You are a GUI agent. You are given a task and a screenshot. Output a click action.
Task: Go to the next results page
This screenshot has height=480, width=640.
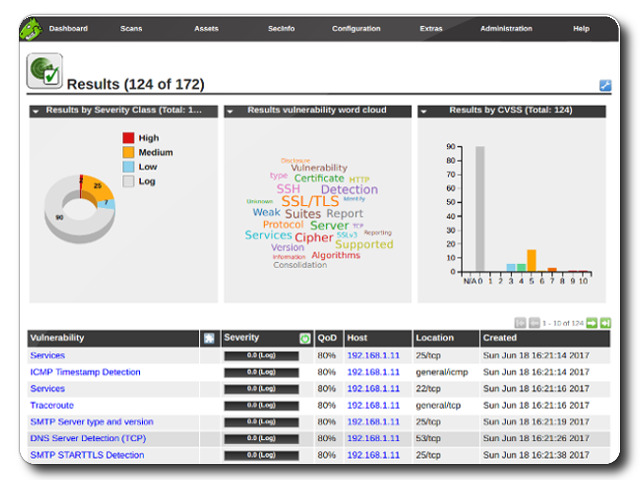[592, 323]
